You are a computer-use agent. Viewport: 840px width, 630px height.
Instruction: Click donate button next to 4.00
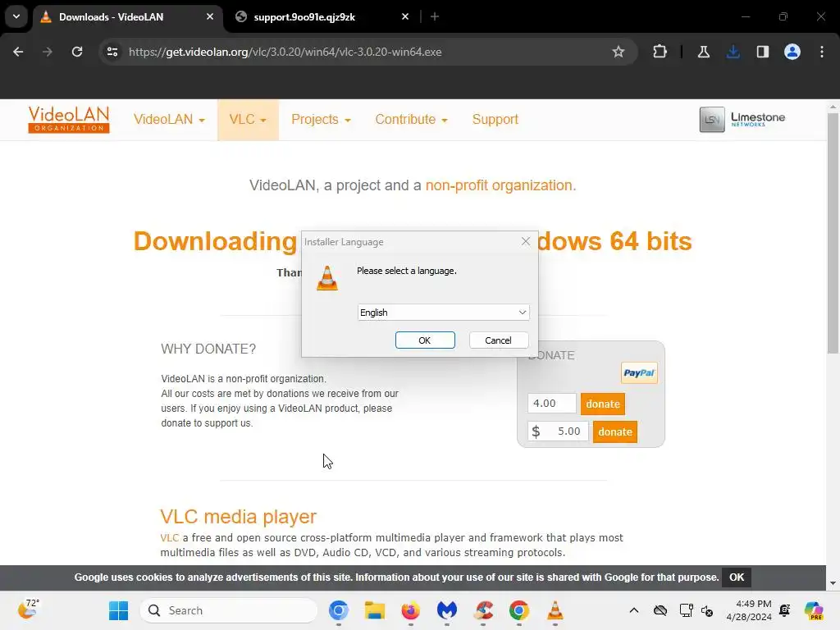pos(603,404)
